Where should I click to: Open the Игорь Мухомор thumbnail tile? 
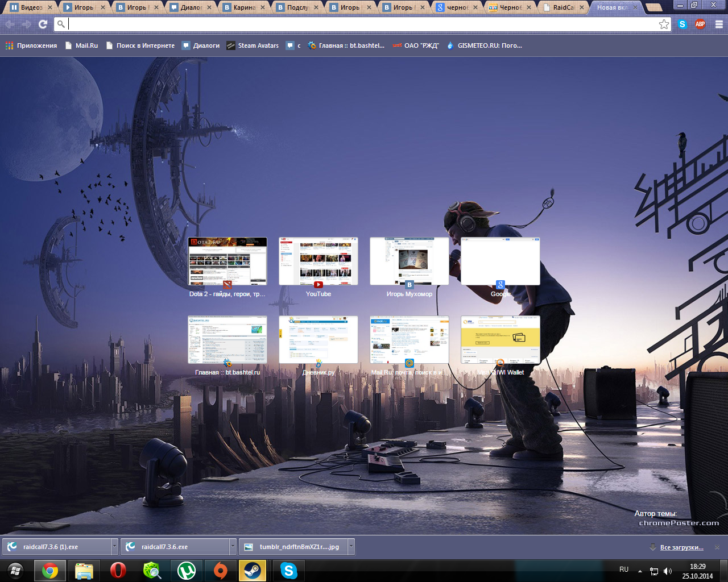[409, 261]
